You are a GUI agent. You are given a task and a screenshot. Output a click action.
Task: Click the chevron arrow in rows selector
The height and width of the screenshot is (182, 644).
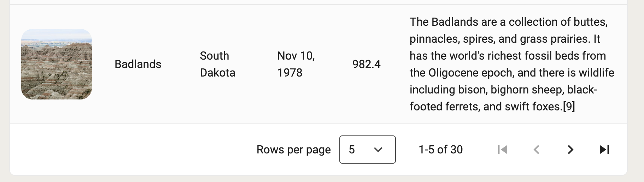378,150
